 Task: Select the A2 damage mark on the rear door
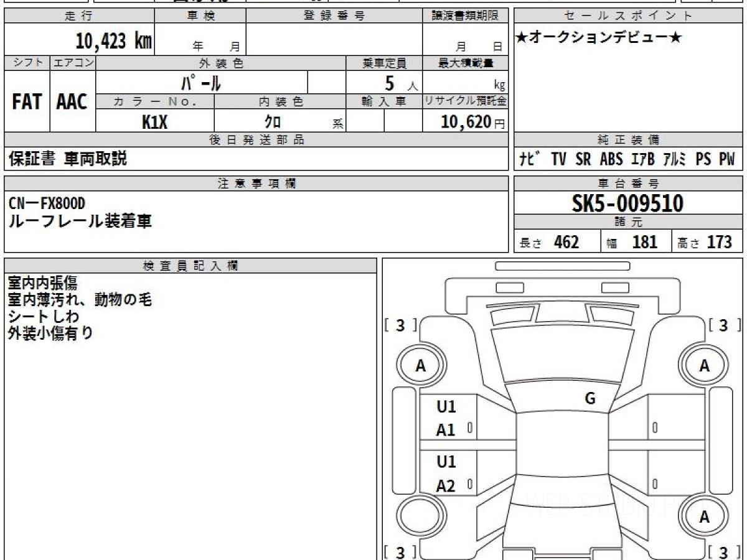click(446, 486)
